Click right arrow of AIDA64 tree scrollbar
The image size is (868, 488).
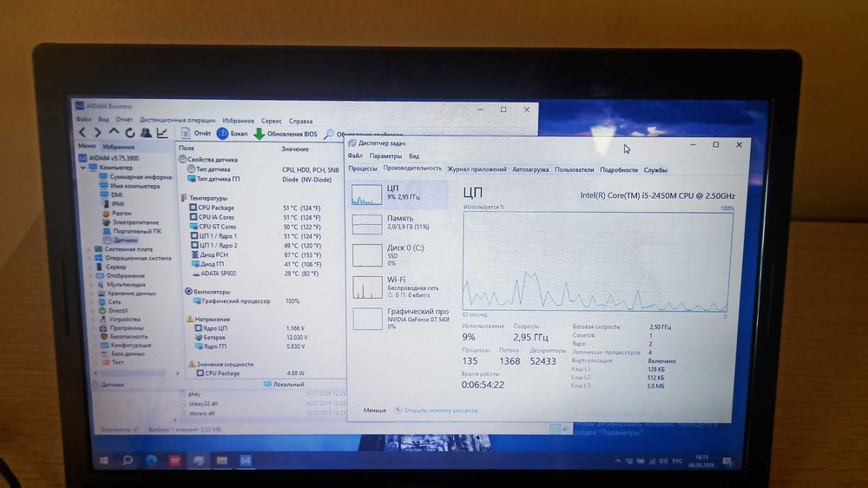[177, 373]
